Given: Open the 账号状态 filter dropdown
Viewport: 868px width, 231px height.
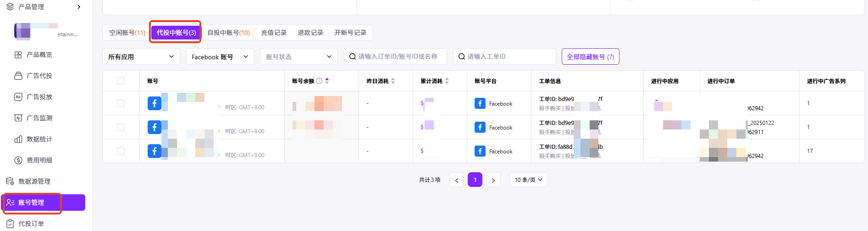Looking at the screenshot, I should pos(299,56).
